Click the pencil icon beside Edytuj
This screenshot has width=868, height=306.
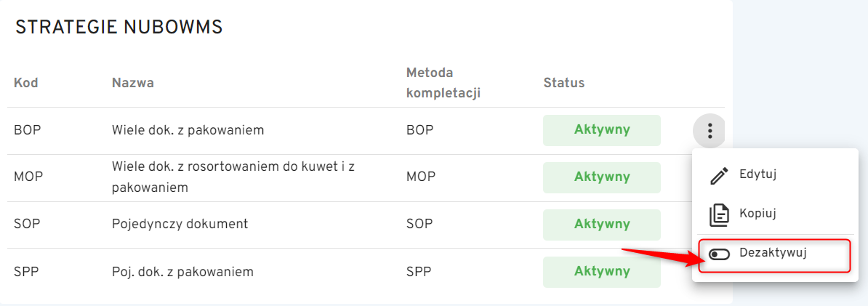pyautogui.click(x=719, y=175)
